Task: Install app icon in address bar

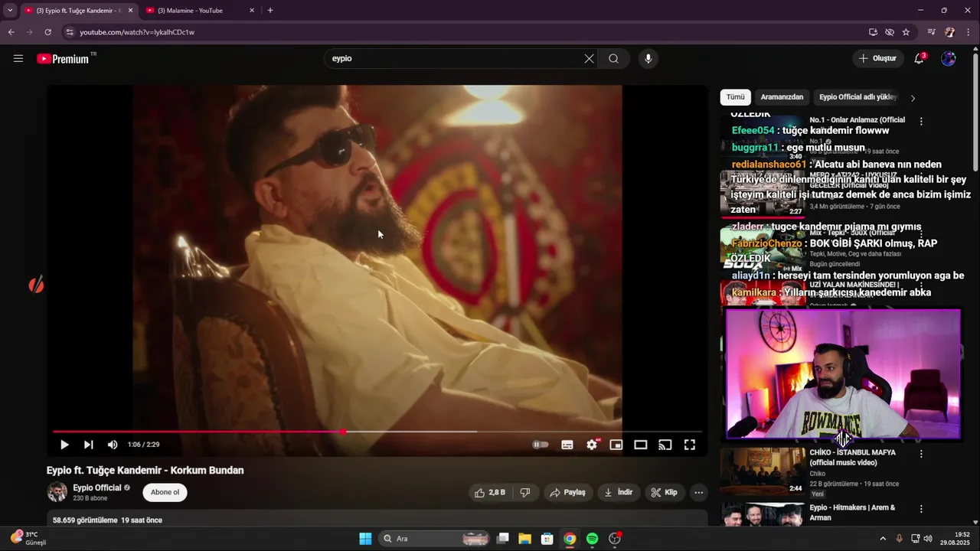Action: [x=873, y=32]
